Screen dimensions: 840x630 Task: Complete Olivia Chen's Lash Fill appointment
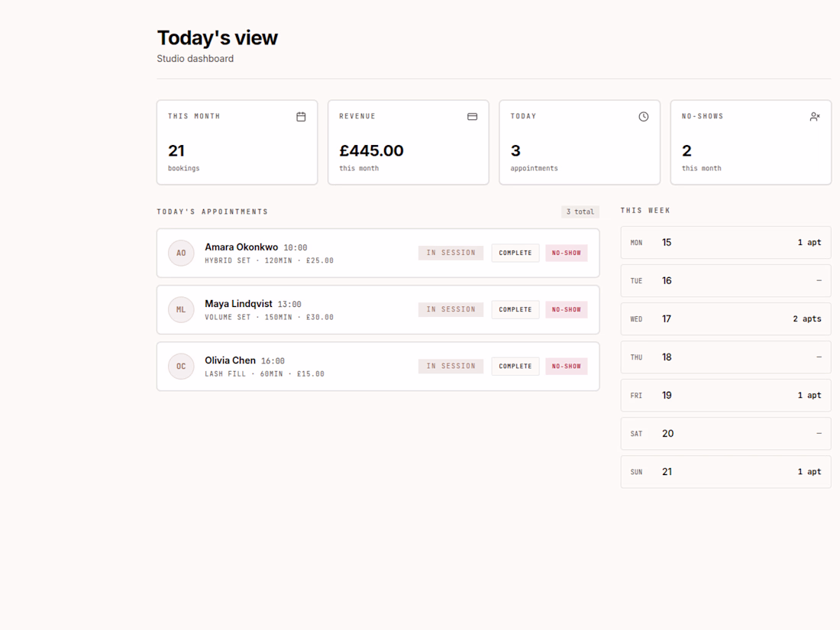tap(515, 367)
